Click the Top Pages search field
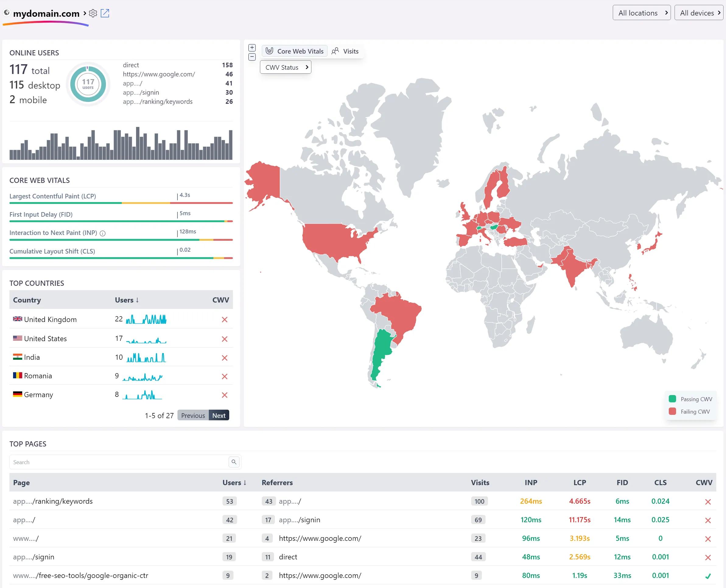This screenshot has height=588, width=726. click(x=119, y=462)
